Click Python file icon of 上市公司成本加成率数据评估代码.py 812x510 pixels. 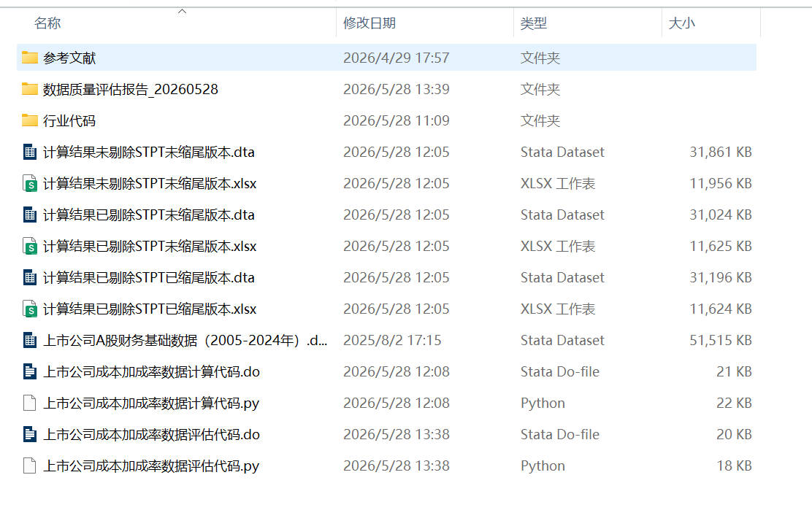point(30,466)
